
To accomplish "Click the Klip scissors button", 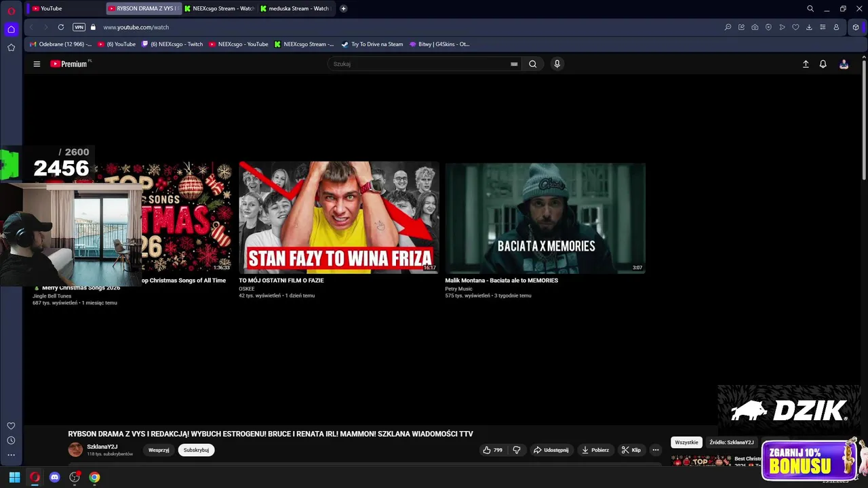I will 631,450.
